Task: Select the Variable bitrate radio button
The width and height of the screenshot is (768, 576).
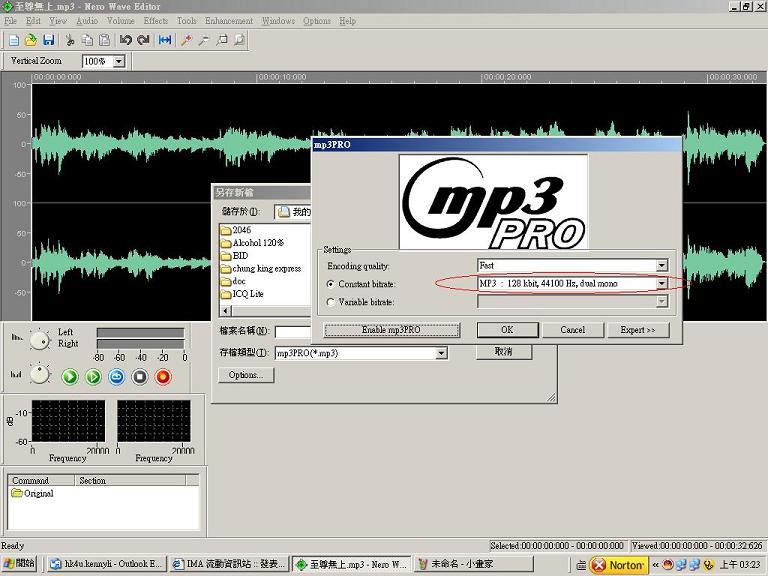Action: [x=332, y=301]
